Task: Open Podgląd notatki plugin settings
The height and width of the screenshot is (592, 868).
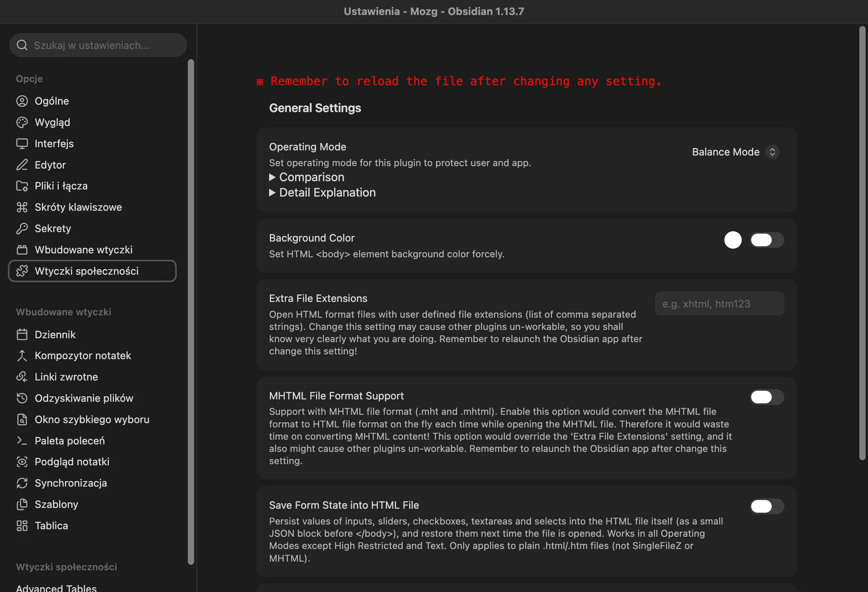Action: point(92,462)
